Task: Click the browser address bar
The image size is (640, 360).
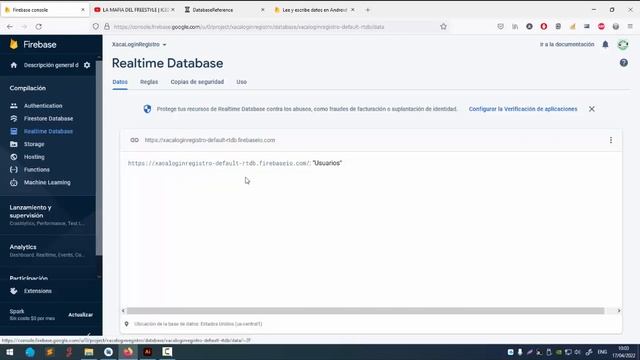Action: (269, 27)
